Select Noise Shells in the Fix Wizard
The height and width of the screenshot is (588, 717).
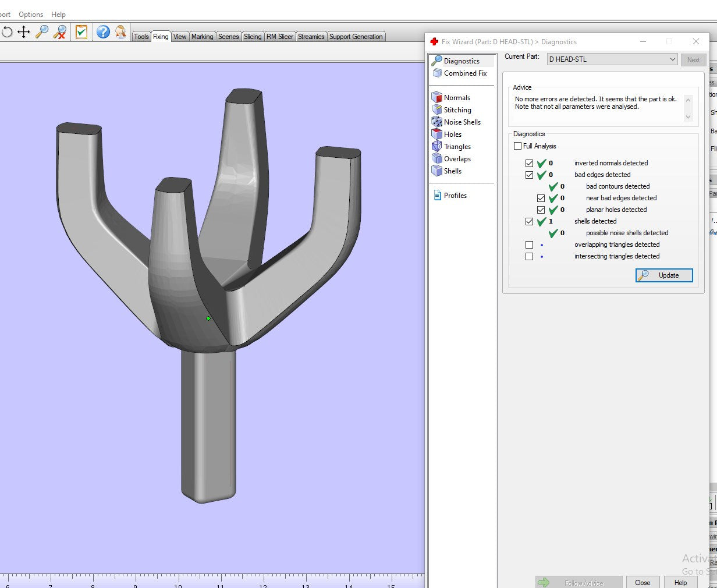tap(462, 122)
